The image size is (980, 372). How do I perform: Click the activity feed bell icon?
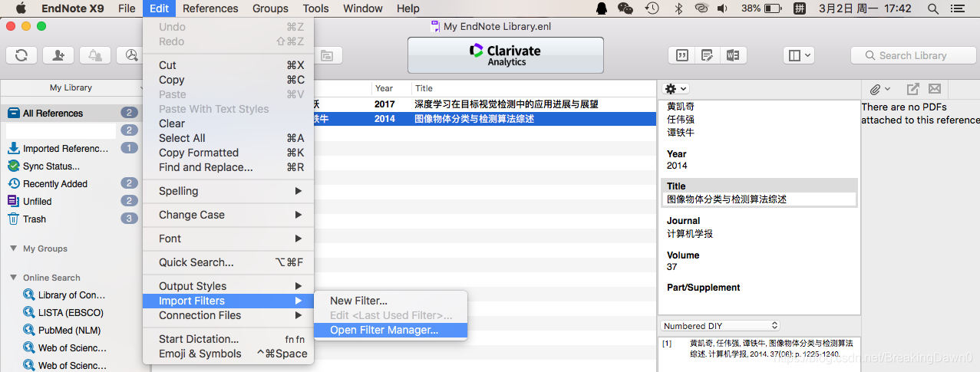coord(95,55)
